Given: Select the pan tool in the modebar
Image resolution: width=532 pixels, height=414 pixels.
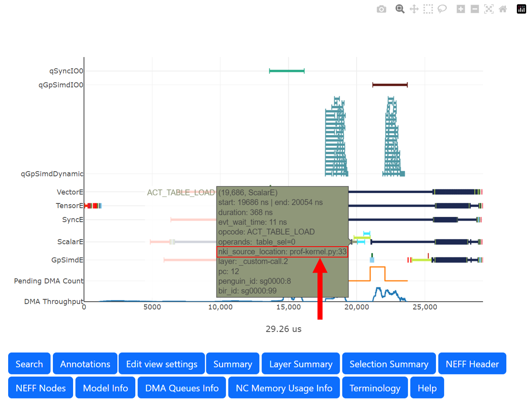Looking at the screenshot, I should 414,9.
